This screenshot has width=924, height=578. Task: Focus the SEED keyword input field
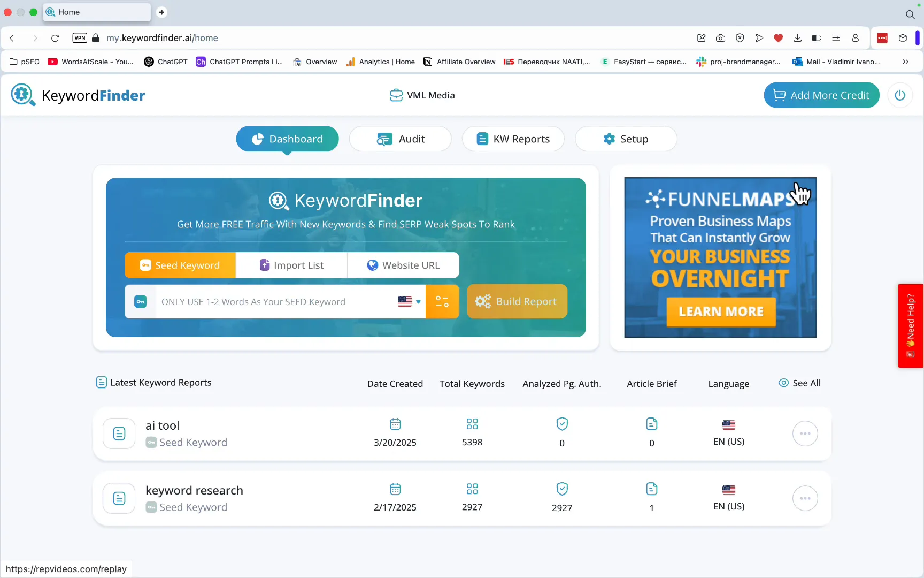point(275,302)
